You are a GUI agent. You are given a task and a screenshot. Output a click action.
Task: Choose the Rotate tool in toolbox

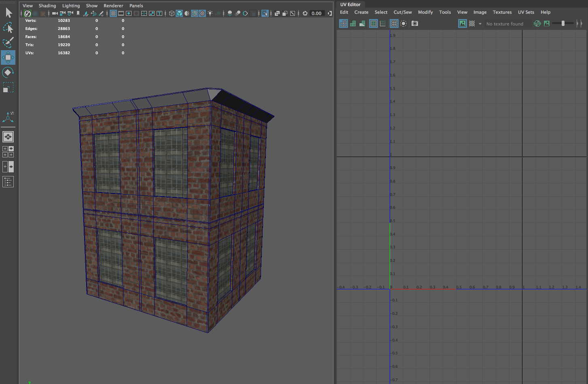[8, 72]
